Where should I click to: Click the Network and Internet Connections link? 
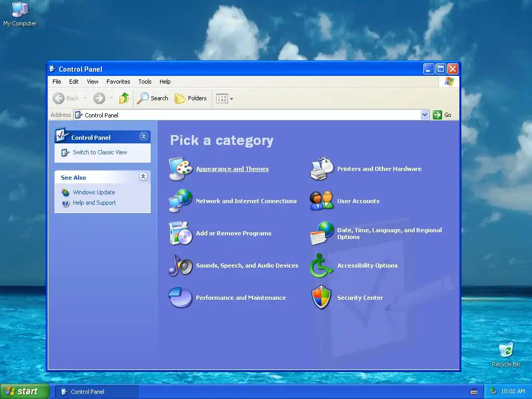(x=246, y=201)
